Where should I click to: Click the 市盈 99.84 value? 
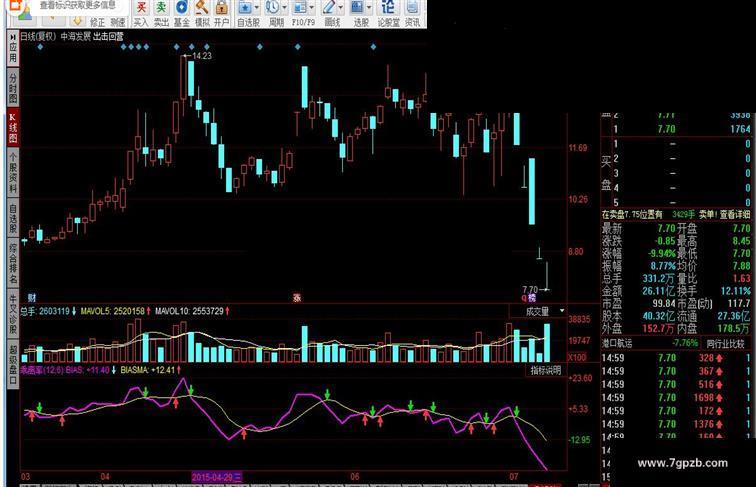[664, 303]
